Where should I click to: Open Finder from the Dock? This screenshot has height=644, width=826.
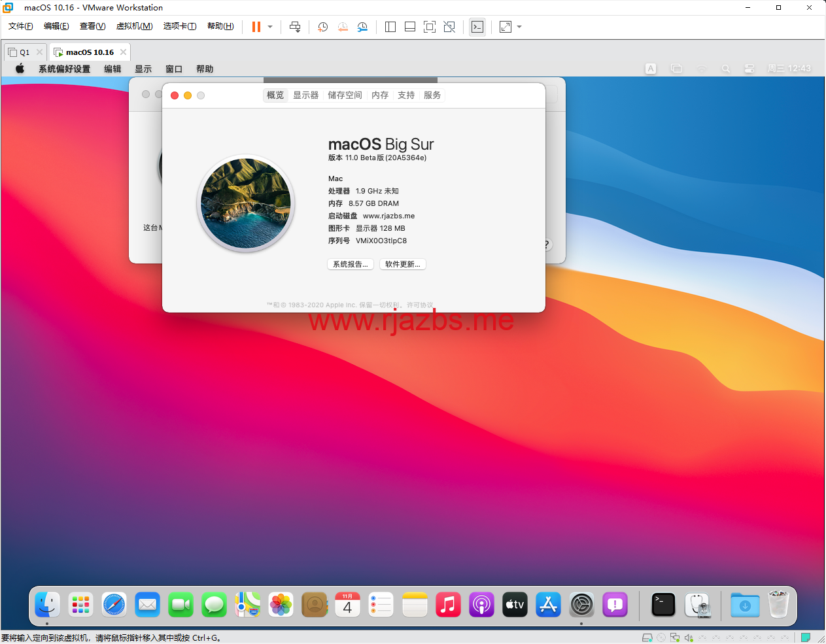[x=47, y=605]
